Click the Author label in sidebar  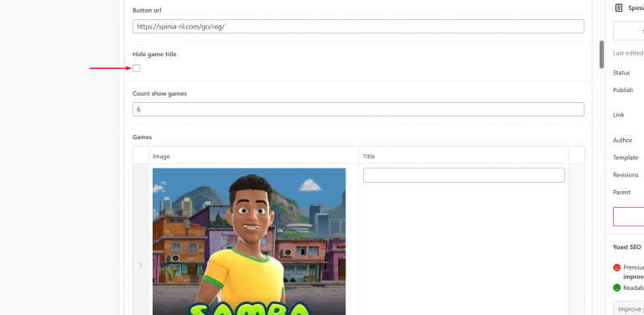tap(623, 140)
